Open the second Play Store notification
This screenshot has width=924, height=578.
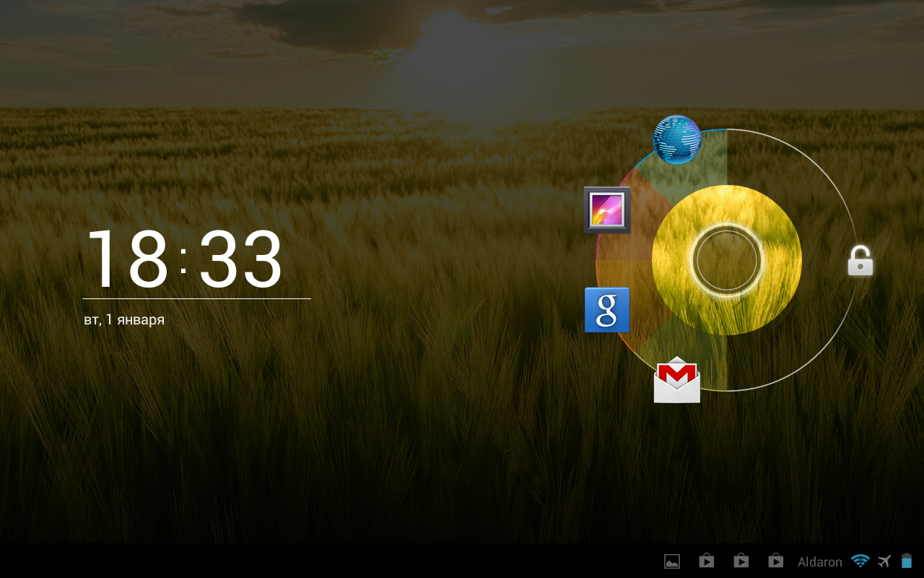click(741, 561)
